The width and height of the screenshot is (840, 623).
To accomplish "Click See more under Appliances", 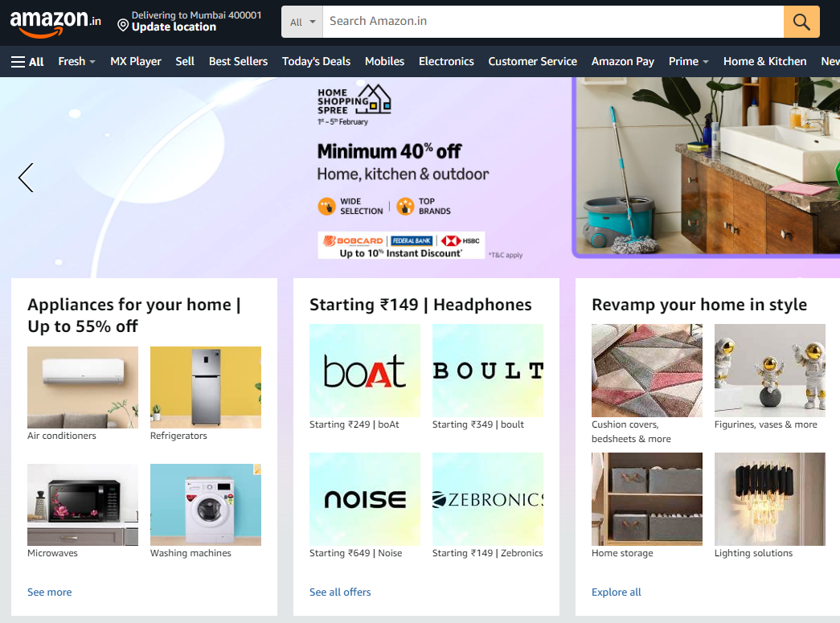I will tap(49, 592).
